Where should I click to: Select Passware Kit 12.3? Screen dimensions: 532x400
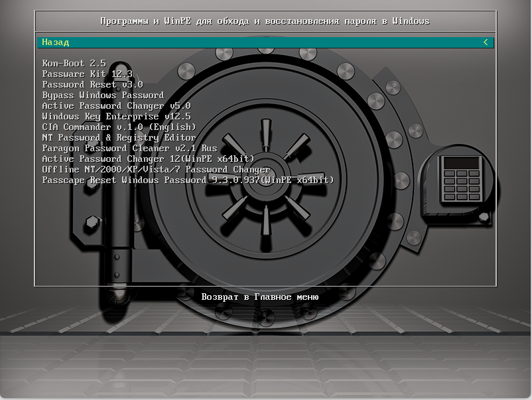[87, 74]
